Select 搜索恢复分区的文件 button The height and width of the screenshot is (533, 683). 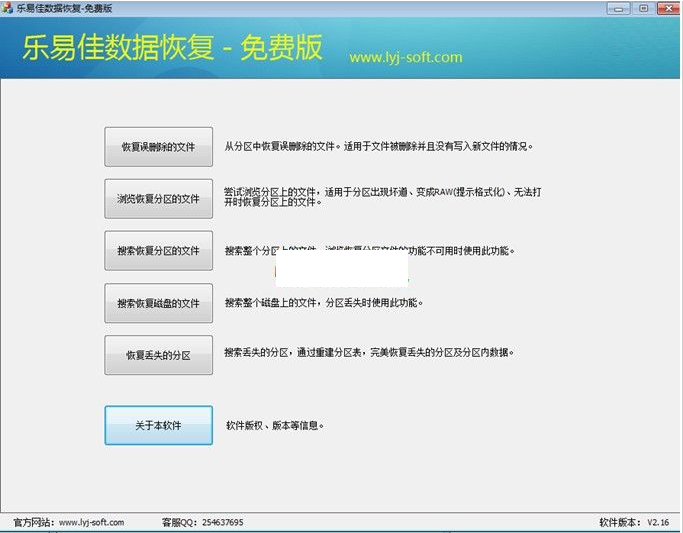(158, 250)
